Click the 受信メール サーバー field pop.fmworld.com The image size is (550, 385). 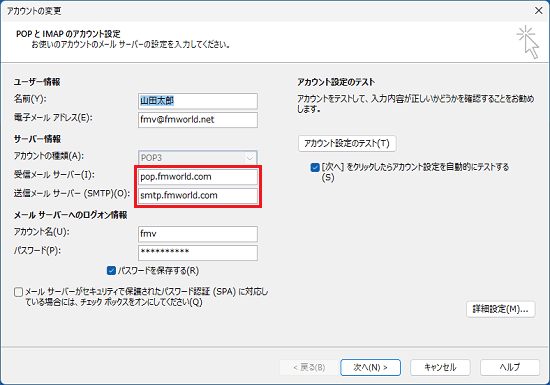(198, 177)
